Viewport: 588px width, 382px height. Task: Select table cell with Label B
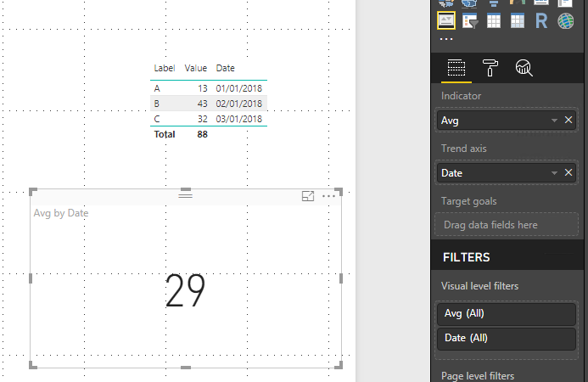pyautogui.click(x=157, y=104)
